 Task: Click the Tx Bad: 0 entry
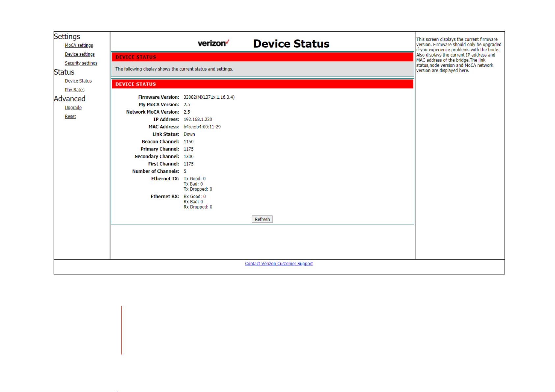tap(193, 184)
